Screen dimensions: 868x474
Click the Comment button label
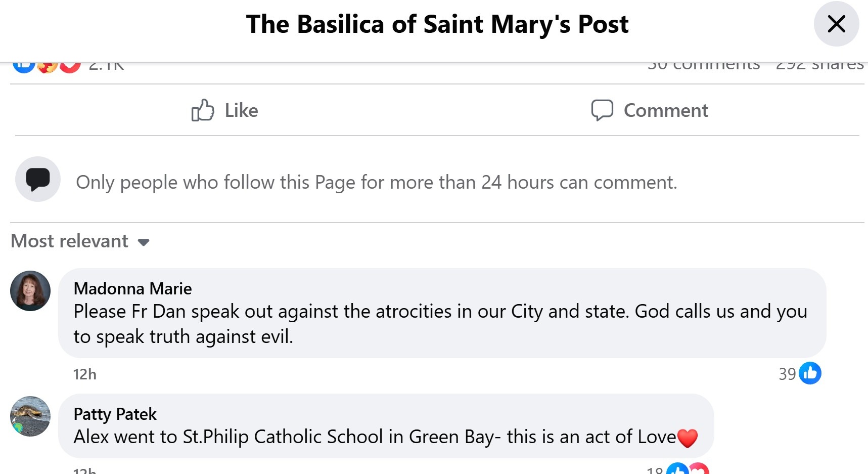click(666, 110)
